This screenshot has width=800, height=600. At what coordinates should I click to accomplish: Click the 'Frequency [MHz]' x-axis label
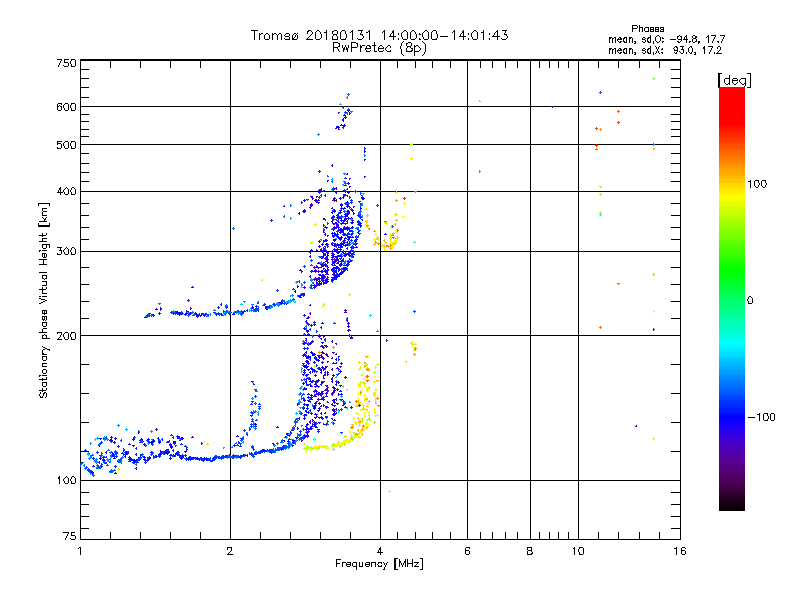pyautogui.click(x=379, y=563)
